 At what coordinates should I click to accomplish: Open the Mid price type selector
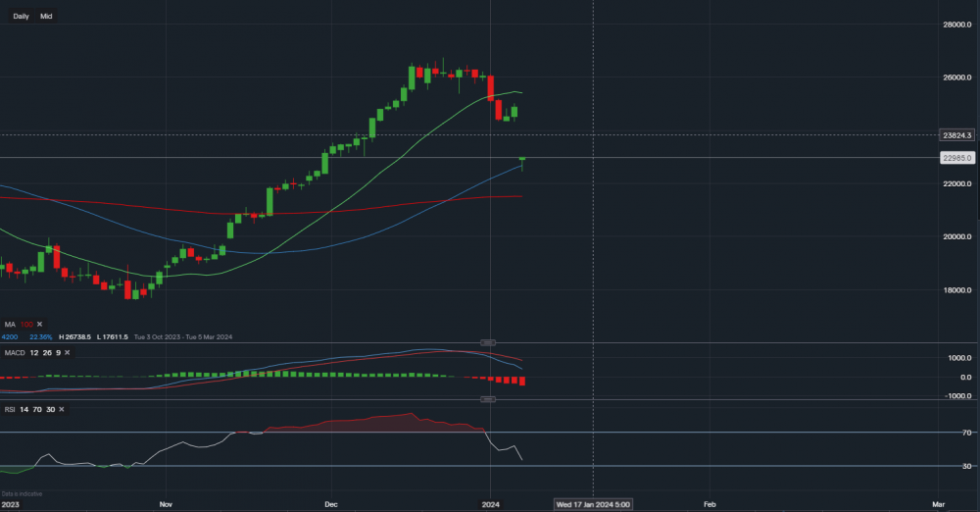pyautogui.click(x=46, y=17)
